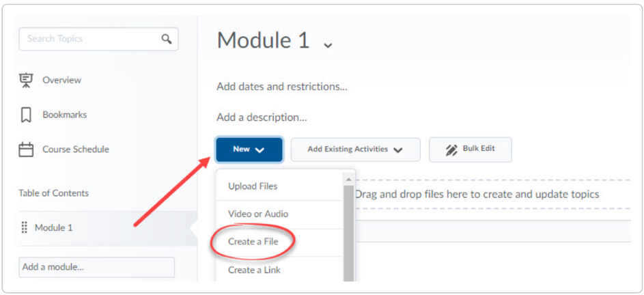Select Create a File option
Image resolution: width=644 pixels, height=295 pixels.
253,242
